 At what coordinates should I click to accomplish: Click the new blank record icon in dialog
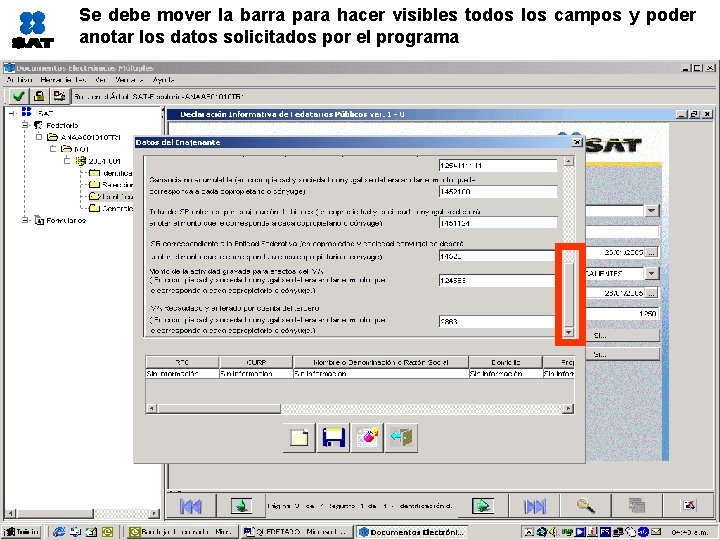pyautogui.click(x=299, y=438)
